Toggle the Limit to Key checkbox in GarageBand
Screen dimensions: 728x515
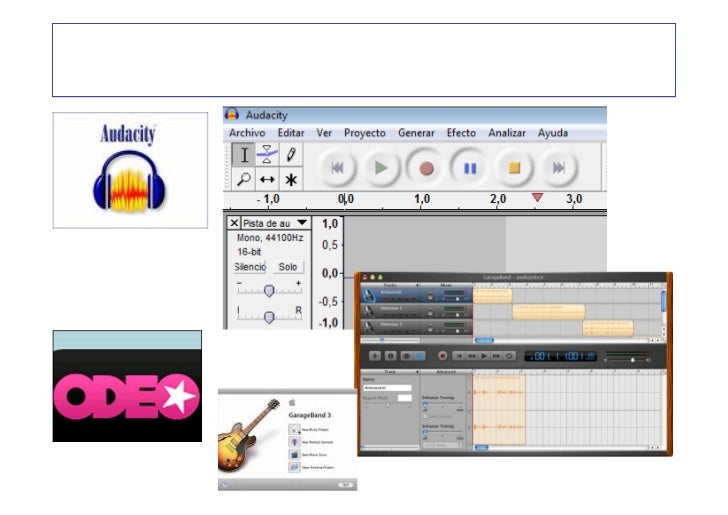[x=426, y=416]
